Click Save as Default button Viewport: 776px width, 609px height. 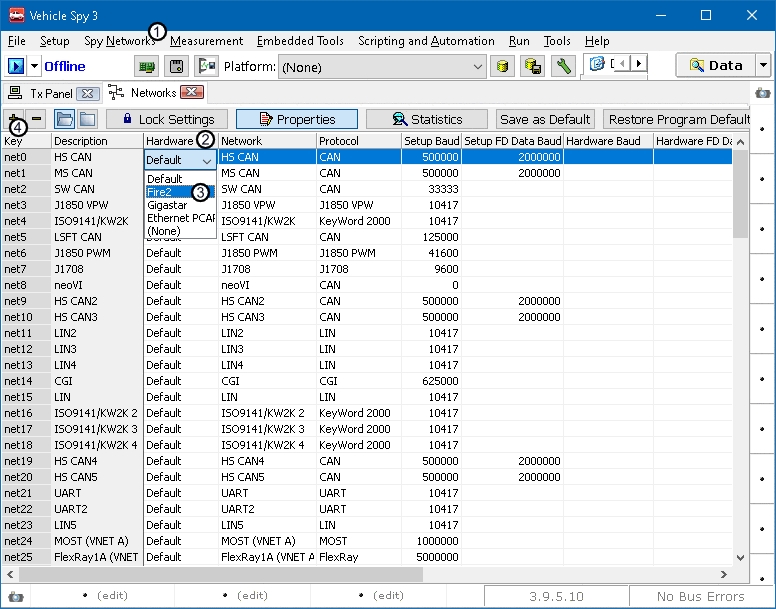pyautogui.click(x=545, y=119)
